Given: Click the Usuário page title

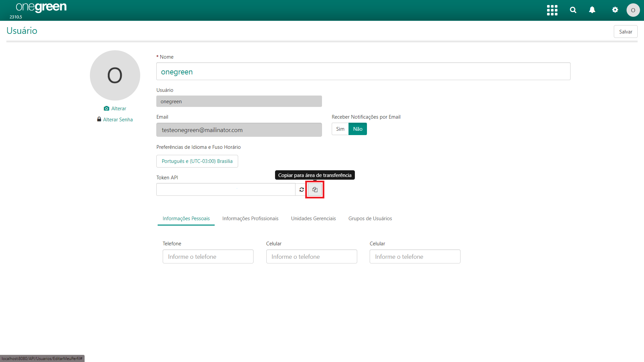Looking at the screenshot, I should [x=22, y=31].
